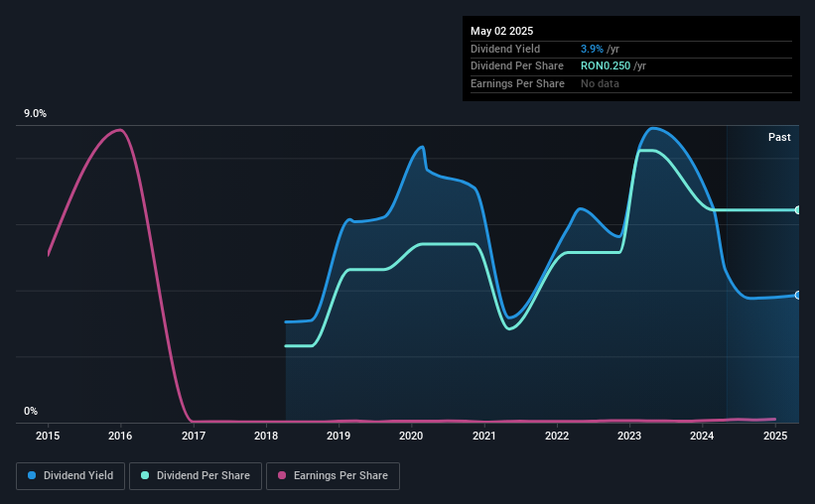Click the 3.9% dividend yield value
815x504 pixels.
592,49
